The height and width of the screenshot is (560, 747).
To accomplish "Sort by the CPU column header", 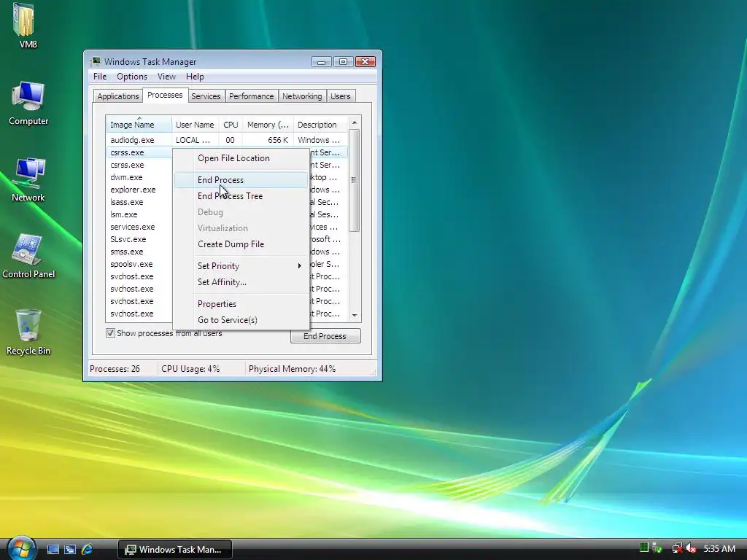I will coord(231,124).
